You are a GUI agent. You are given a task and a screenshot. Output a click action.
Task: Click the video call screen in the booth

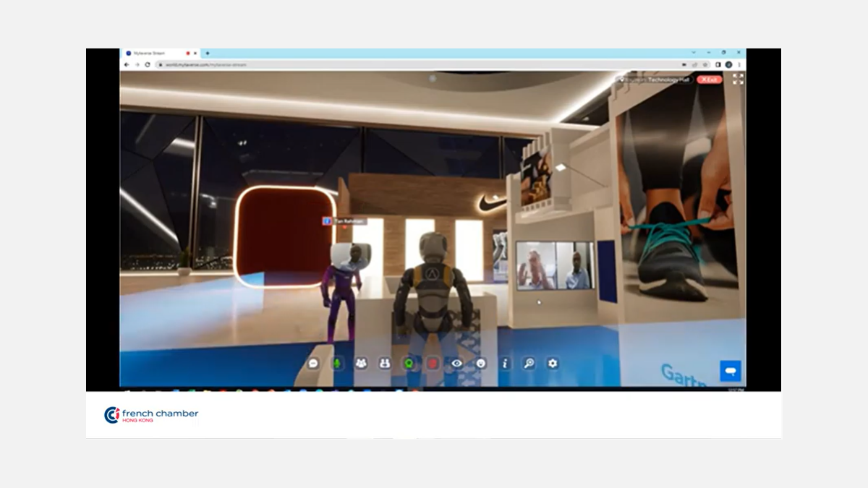point(555,265)
